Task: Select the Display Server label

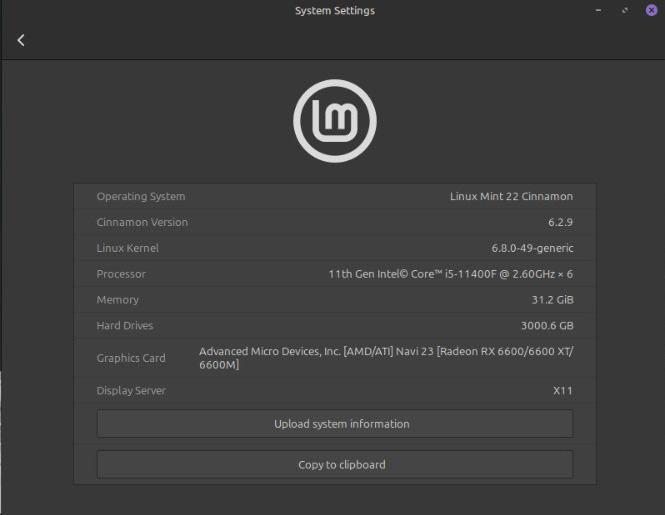Action: click(131, 391)
